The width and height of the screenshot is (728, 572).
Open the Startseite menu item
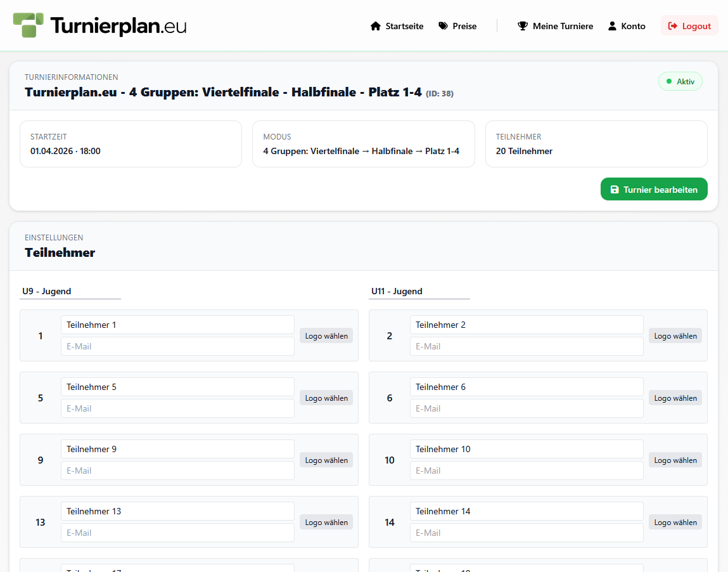(397, 26)
